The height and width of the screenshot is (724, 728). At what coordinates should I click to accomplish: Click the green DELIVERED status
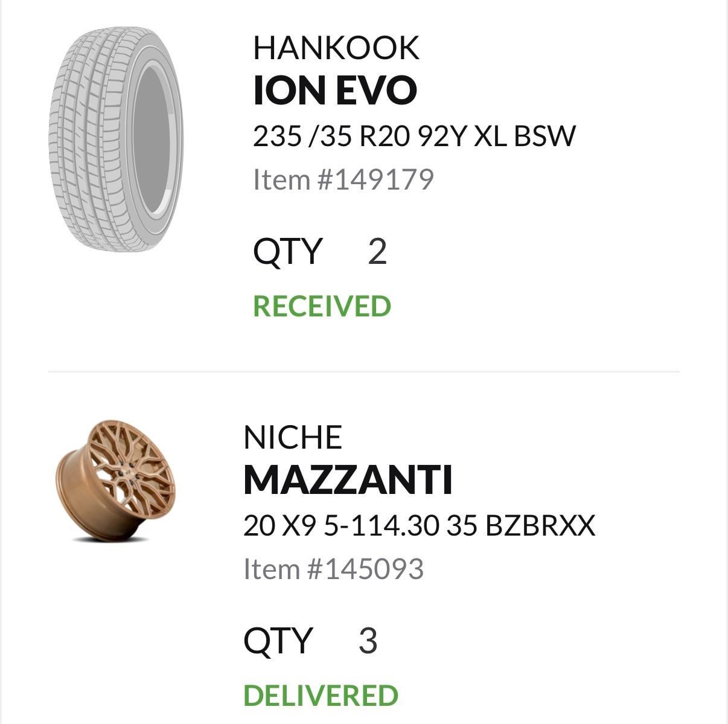(321, 696)
